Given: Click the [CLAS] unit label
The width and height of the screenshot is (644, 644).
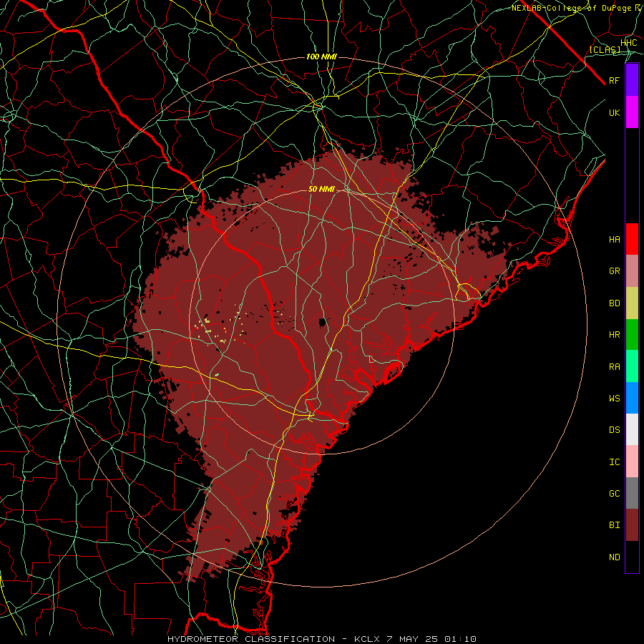Looking at the screenshot, I should (x=605, y=49).
